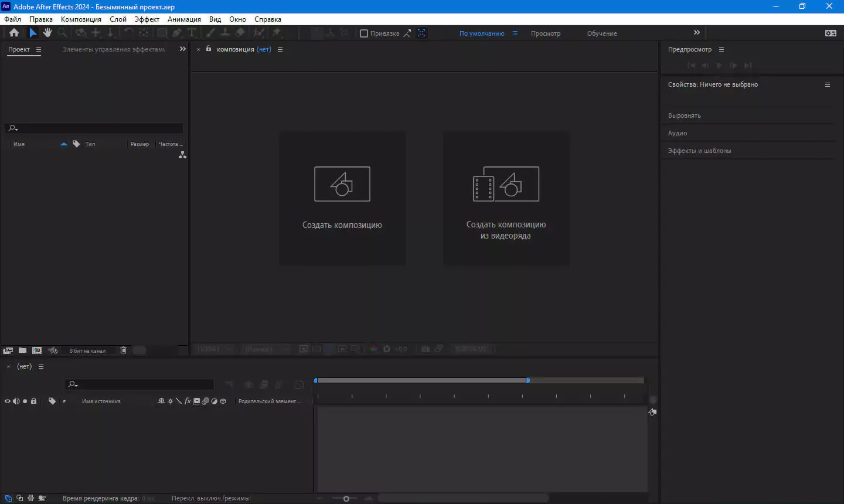Open the Эффект menu
Image resolution: width=844 pixels, height=504 pixels.
point(147,19)
